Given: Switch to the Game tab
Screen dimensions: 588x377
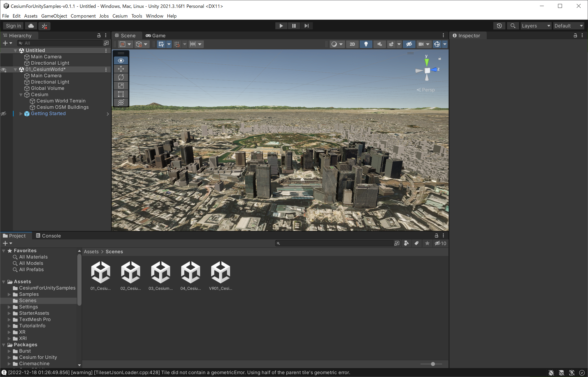Looking at the screenshot, I should (x=155, y=35).
